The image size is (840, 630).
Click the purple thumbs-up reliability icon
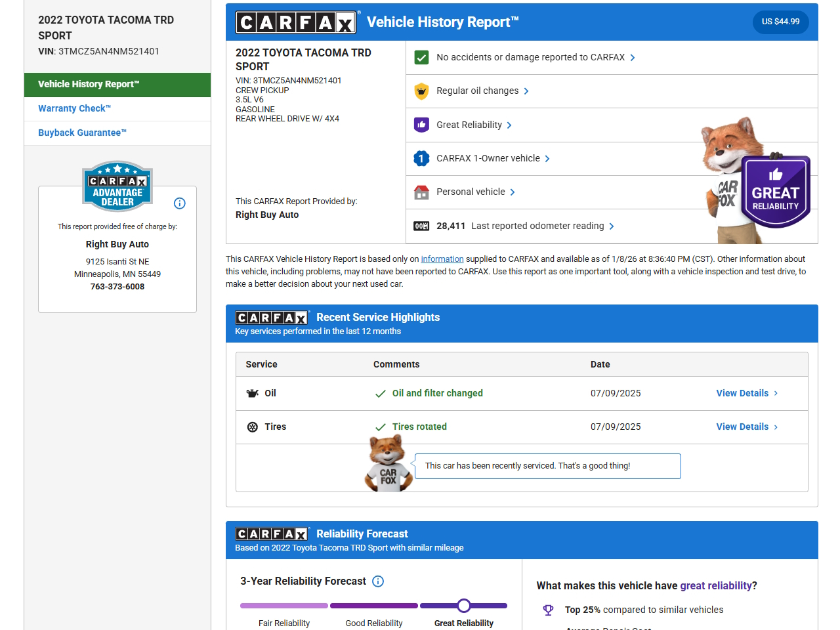[421, 125]
